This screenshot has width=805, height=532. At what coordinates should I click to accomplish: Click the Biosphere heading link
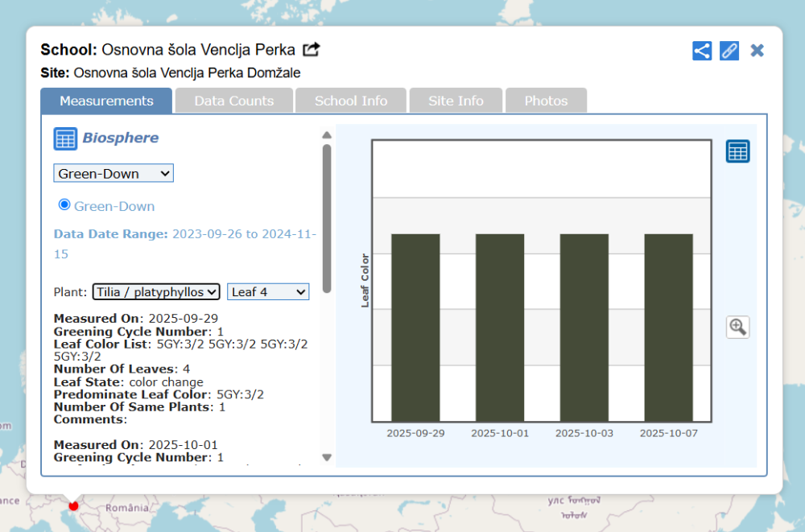click(120, 138)
